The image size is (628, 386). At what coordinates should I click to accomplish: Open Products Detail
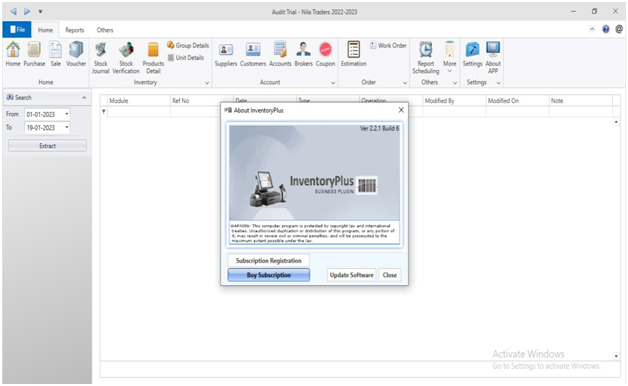[x=153, y=58]
